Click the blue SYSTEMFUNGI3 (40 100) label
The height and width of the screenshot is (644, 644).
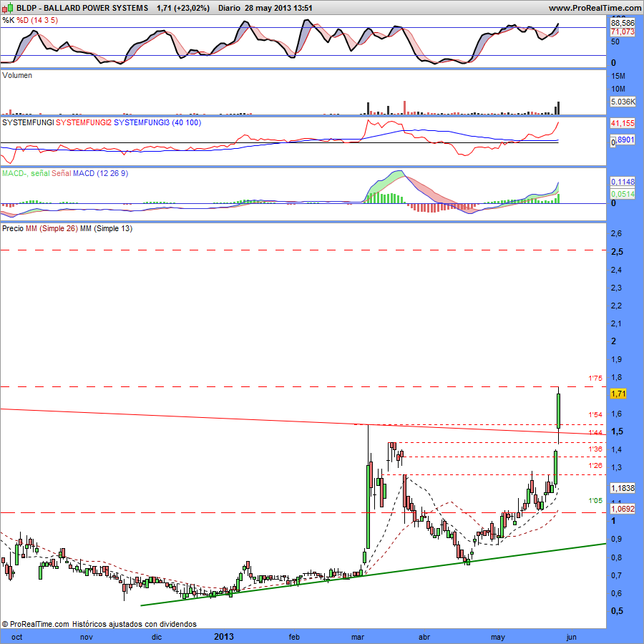pos(157,122)
